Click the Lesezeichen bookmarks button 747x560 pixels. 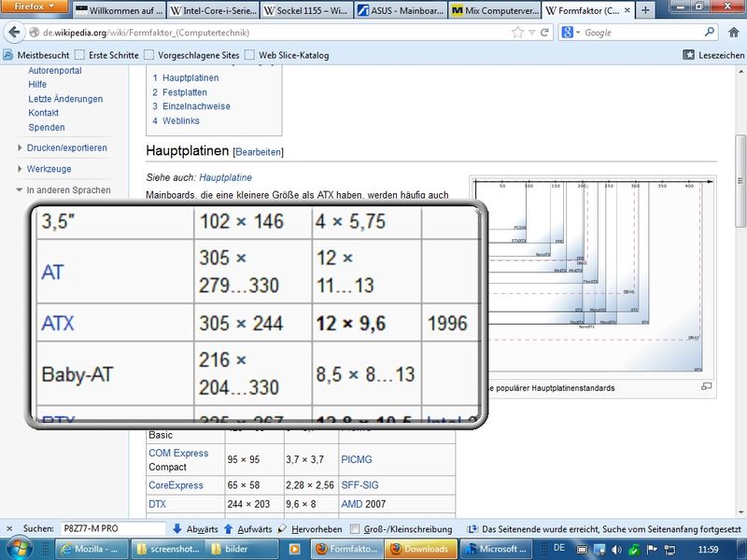pos(715,55)
